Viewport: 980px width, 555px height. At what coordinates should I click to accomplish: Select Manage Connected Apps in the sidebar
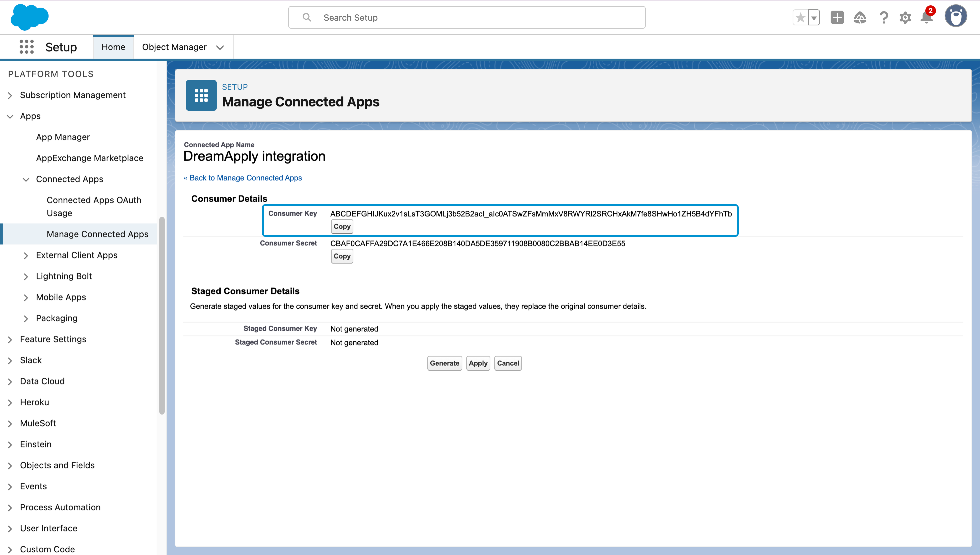coord(98,234)
